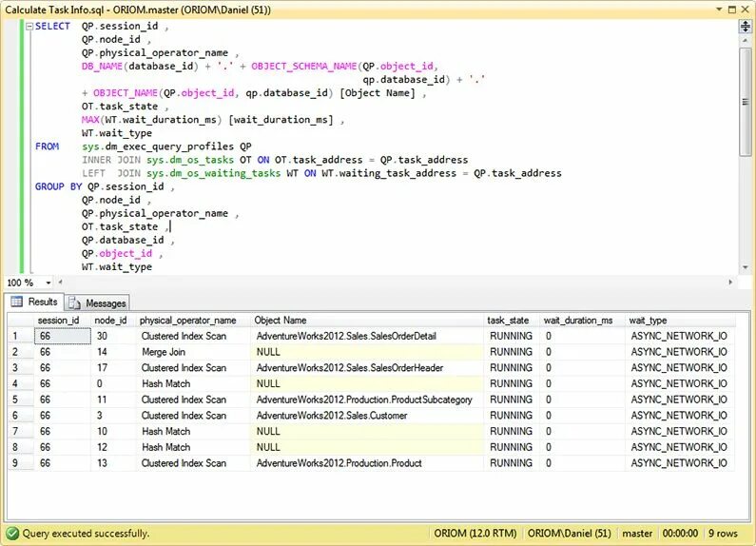
Task: Click the 00:00:00 elapsed time entry
Action: tap(680, 534)
